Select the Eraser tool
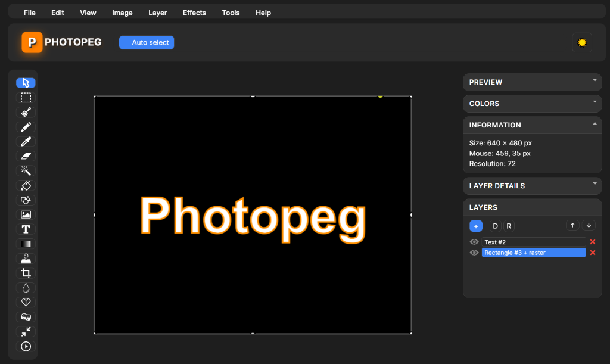This screenshot has height=364, width=610. coord(26,155)
